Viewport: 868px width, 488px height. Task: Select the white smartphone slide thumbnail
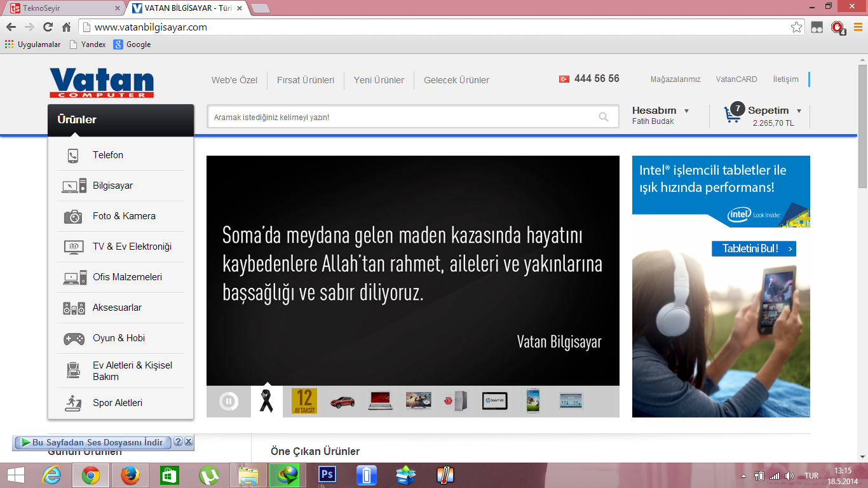532,401
